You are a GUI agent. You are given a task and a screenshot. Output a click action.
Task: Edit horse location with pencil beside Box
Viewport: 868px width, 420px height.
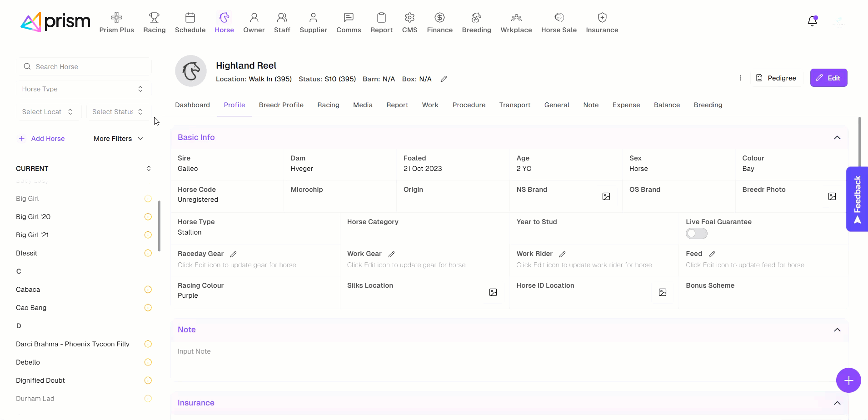point(444,79)
